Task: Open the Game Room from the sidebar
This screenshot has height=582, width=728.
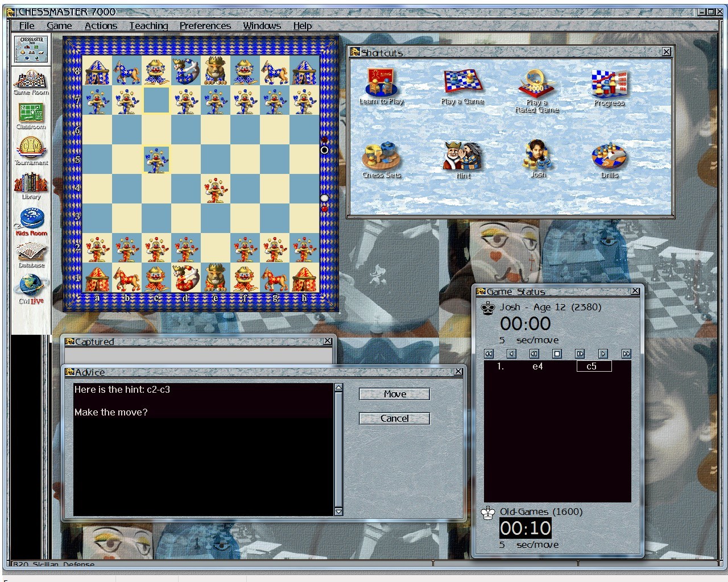Action: [x=31, y=82]
